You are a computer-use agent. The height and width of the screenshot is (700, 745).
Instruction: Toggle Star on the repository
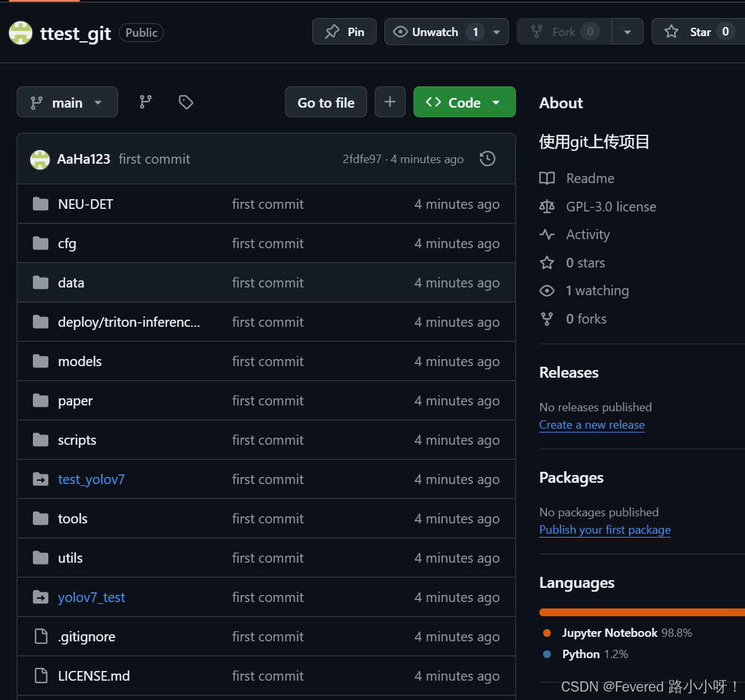pos(697,32)
